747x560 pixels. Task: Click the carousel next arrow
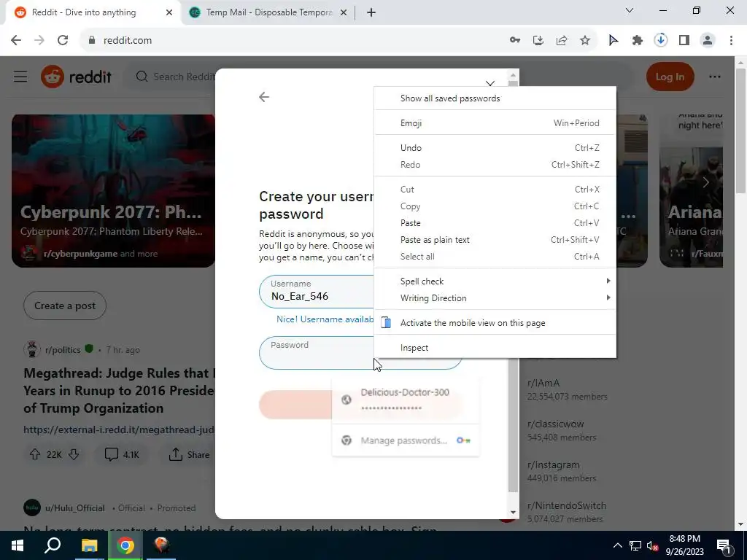pyautogui.click(x=706, y=182)
